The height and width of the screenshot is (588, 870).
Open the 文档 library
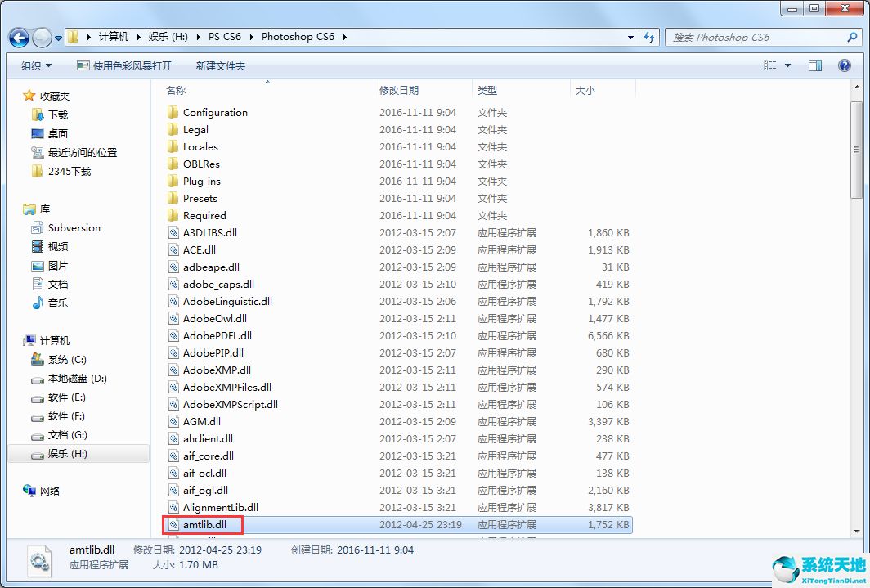click(x=58, y=285)
